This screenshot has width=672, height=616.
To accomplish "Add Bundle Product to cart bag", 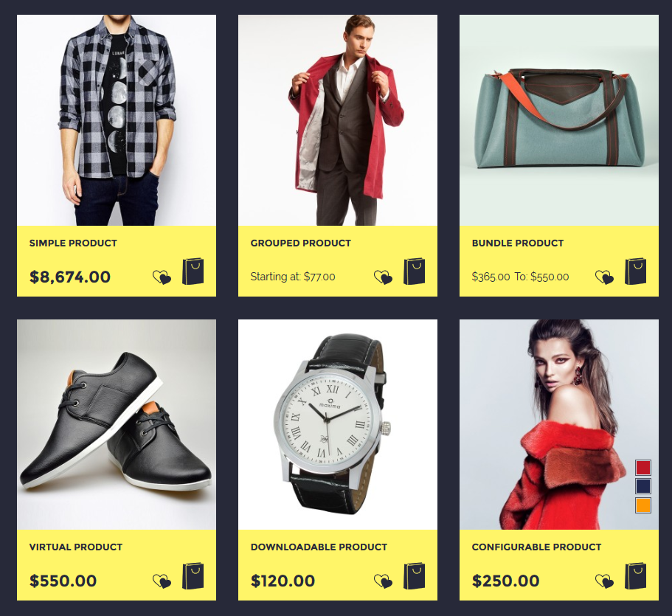I will point(635,271).
